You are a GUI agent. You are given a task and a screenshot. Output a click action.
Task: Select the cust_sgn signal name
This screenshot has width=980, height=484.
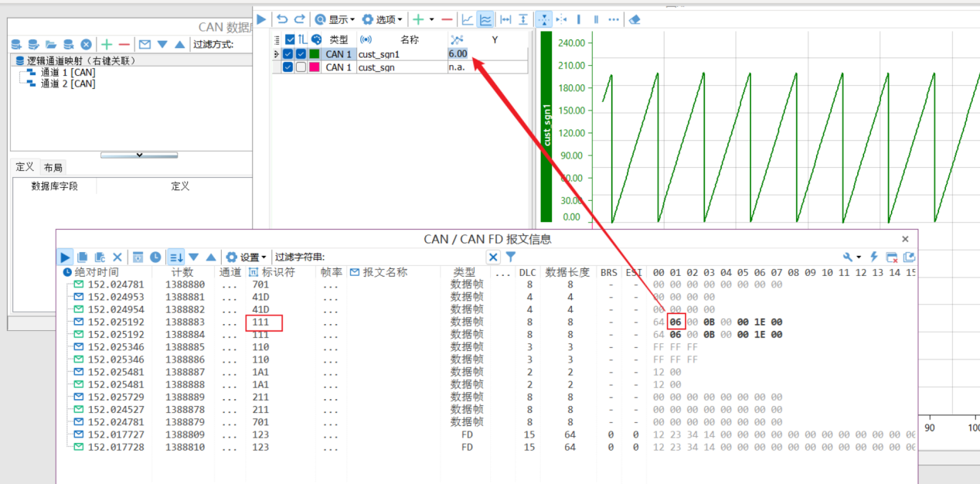pyautogui.click(x=376, y=67)
